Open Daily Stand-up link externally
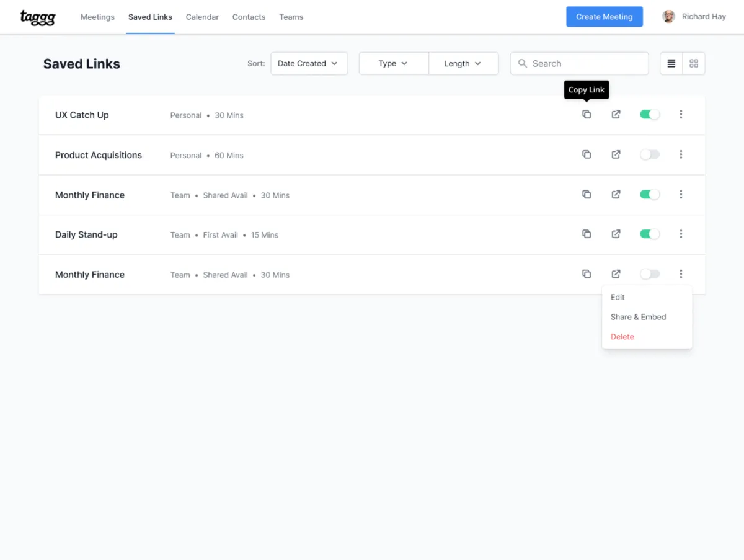Image resolution: width=744 pixels, height=560 pixels. pyautogui.click(x=616, y=234)
